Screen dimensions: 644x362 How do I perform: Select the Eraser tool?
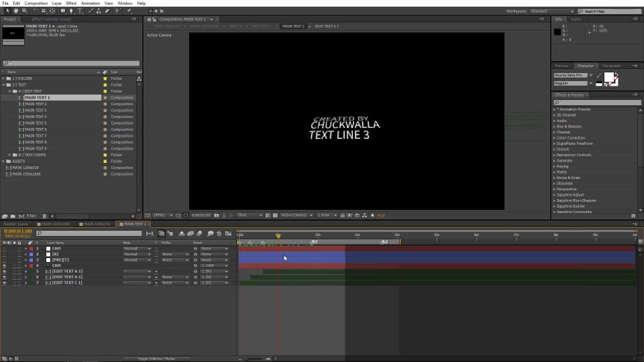pyautogui.click(x=107, y=11)
